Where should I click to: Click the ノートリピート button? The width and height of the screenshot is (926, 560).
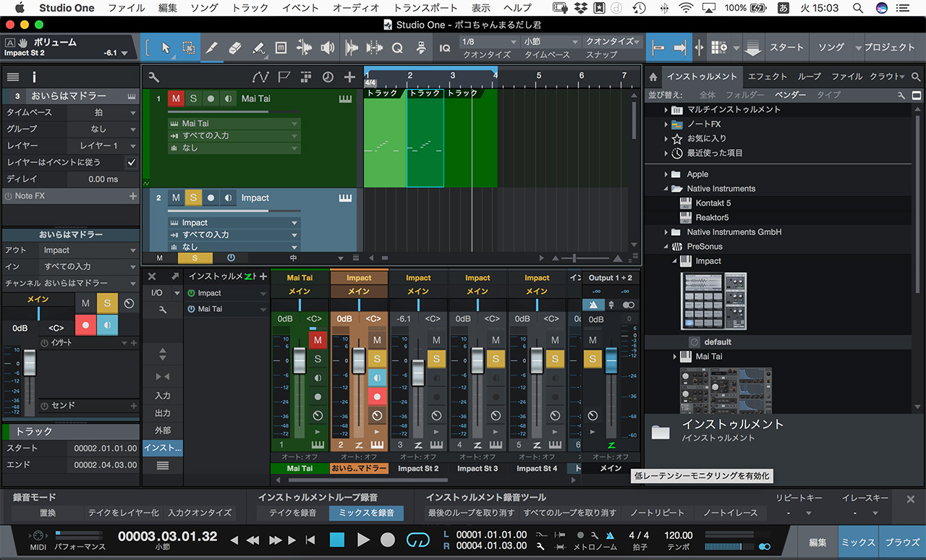pos(656,513)
